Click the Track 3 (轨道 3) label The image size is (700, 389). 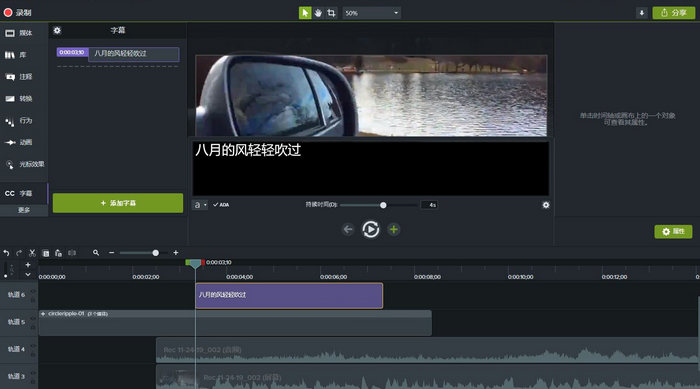(17, 376)
